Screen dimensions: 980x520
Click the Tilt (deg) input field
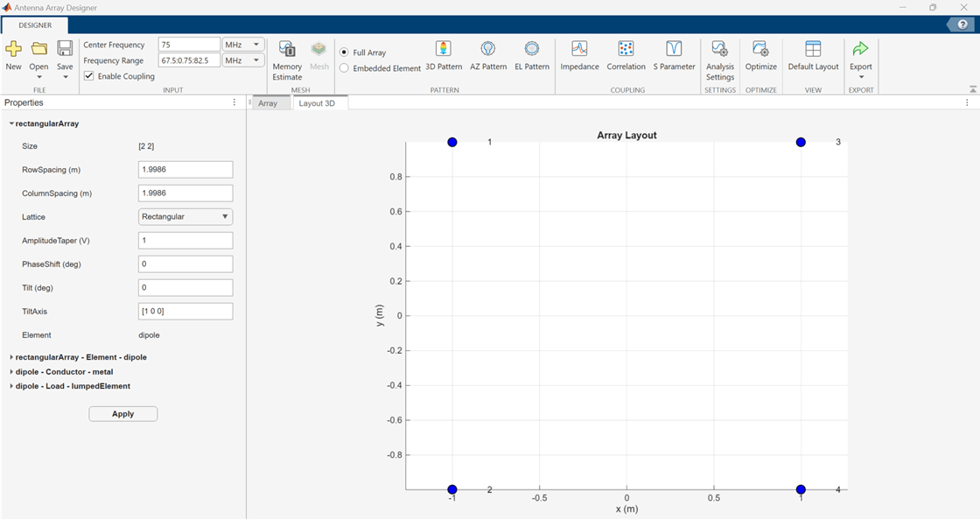pos(185,287)
